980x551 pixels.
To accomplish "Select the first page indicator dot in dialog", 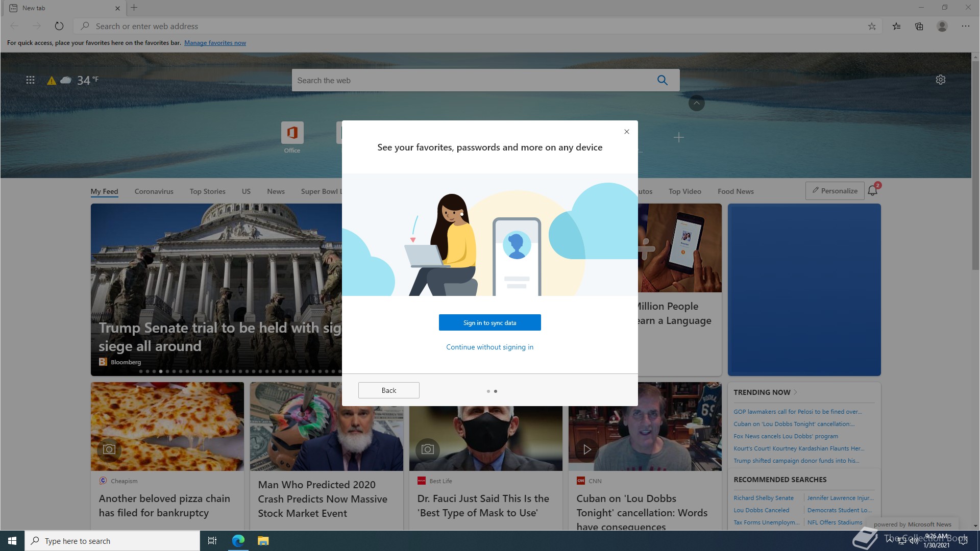I will pyautogui.click(x=488, y=391).
